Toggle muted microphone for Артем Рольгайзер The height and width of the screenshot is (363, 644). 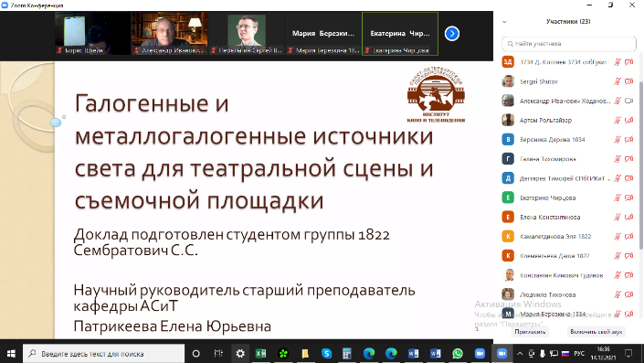coord(617,120)
